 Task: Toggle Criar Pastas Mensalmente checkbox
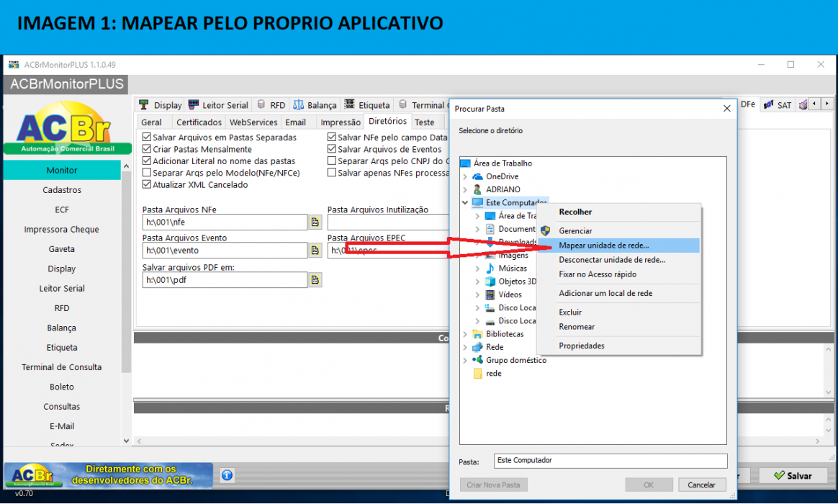pyautogui.click(x=146, y=149)
